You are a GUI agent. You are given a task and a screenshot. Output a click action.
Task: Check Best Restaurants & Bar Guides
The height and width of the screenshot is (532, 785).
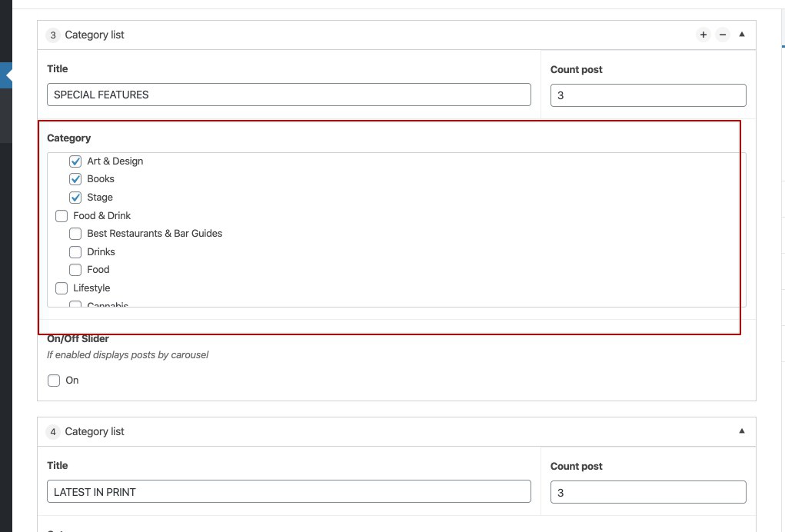(x=75, y=234)
